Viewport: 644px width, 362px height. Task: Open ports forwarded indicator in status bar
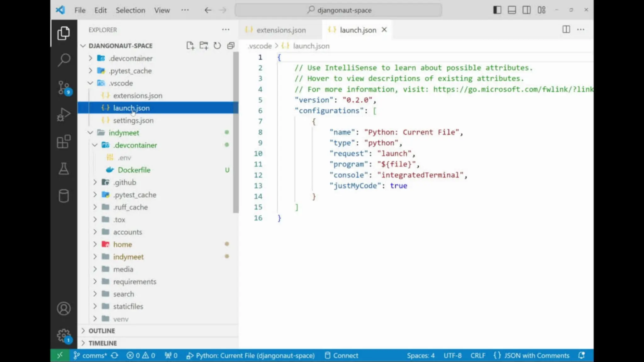171,355
